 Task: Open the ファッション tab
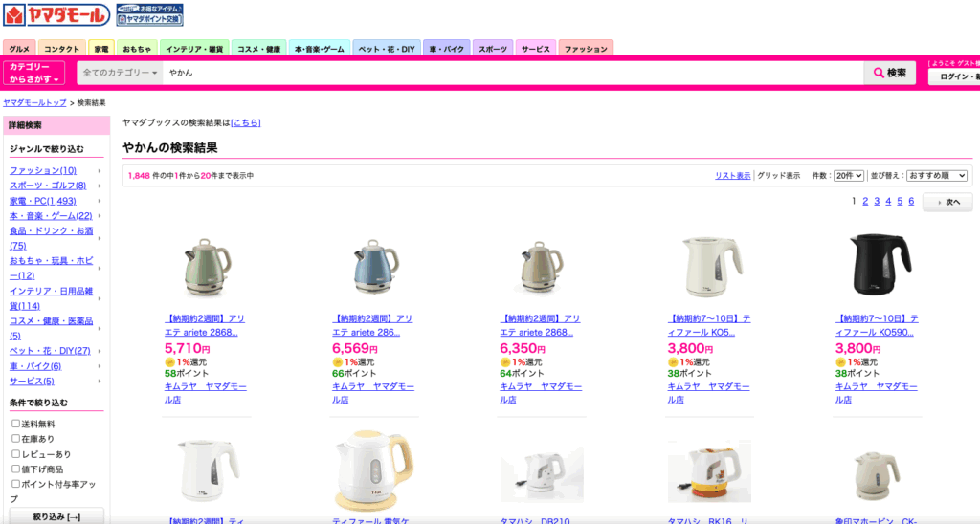[586, 49]
